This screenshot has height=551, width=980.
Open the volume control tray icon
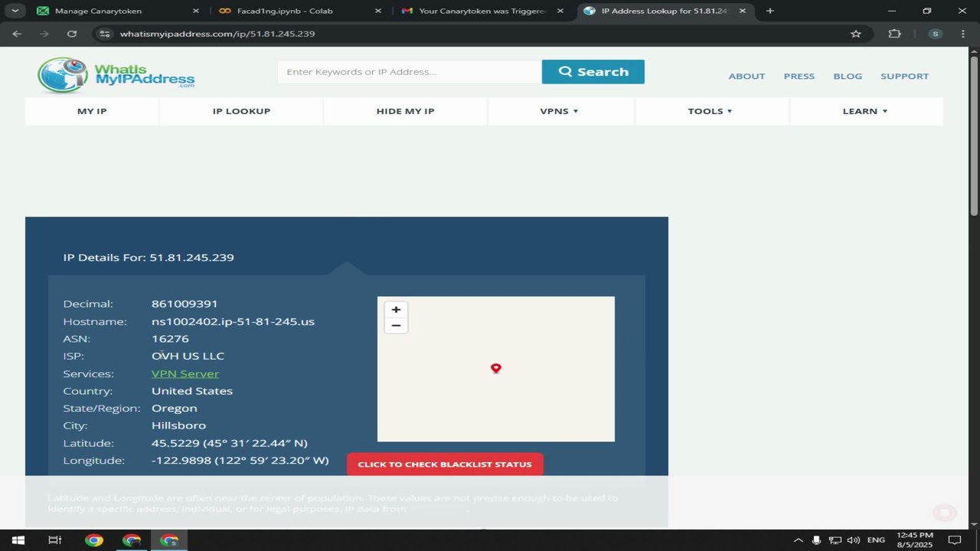tap(854, 540)
